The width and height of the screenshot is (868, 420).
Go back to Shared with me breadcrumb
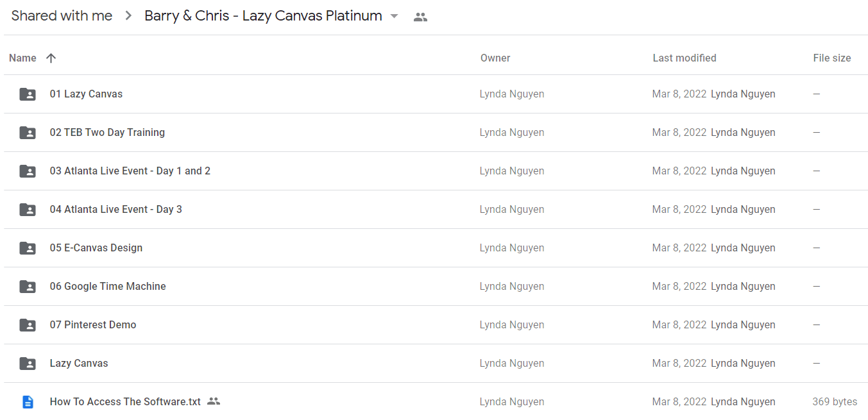point(62,16)
